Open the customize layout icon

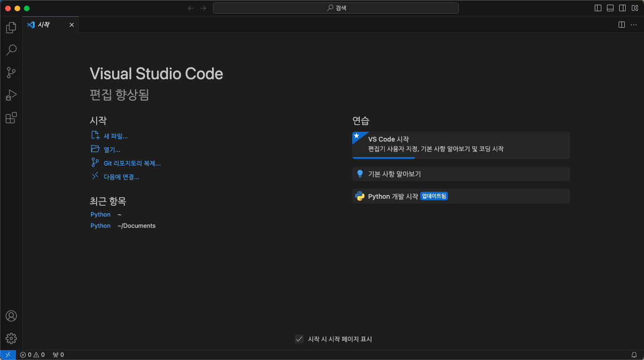pyautogui.click(x=635, y=8)
